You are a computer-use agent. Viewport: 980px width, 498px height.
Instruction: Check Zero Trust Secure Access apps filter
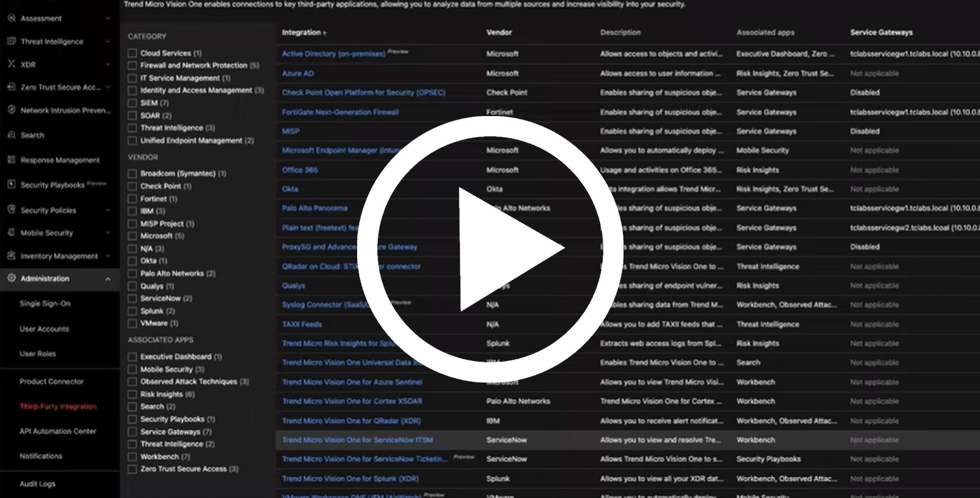click(132, 469)
